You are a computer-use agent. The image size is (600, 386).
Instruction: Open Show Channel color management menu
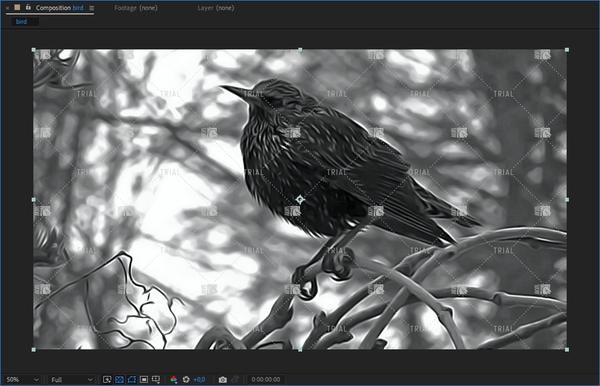click(174, 379)
